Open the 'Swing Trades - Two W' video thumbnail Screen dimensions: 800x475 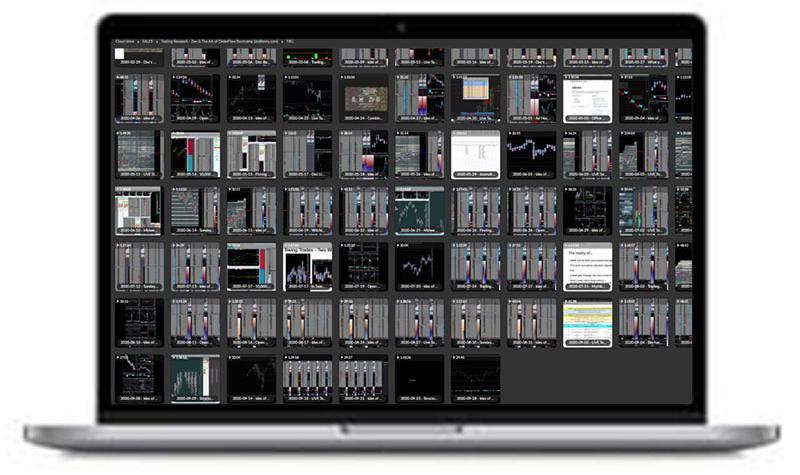point(307,267)
